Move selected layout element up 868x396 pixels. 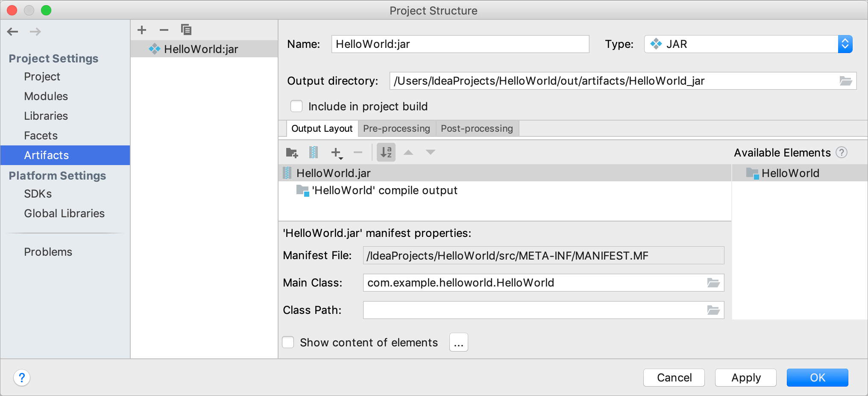[408, 152]
